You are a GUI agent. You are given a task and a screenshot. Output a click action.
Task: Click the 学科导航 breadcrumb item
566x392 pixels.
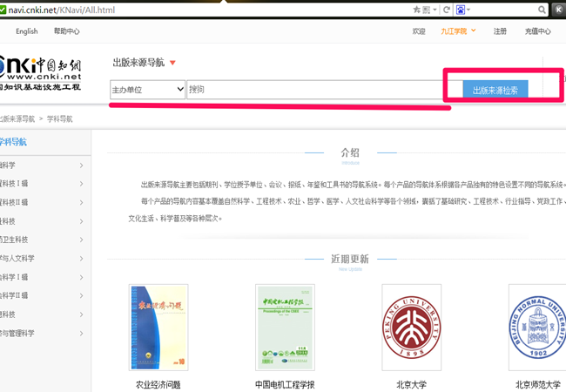coord(59,119)
